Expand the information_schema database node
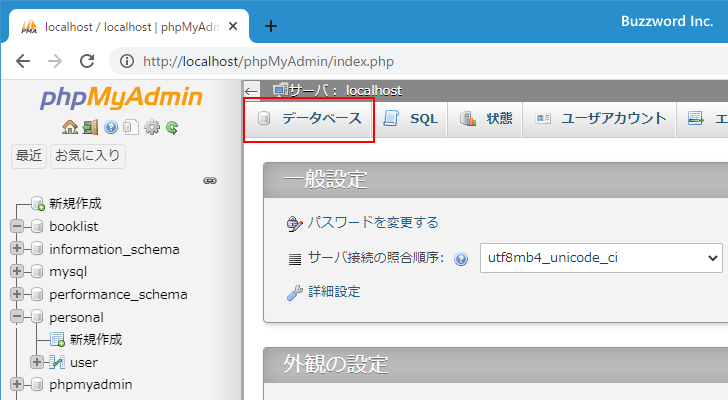The image size is (728, 400). [17, 249]
